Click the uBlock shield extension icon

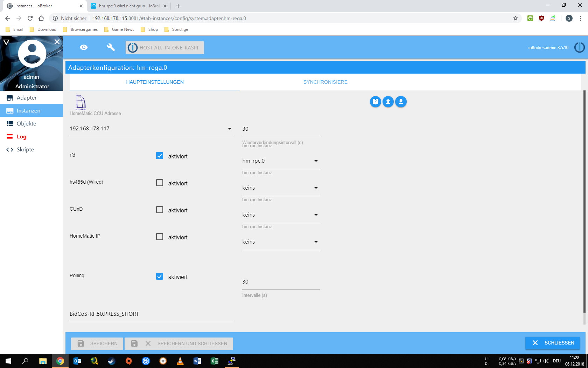(541, 18)
